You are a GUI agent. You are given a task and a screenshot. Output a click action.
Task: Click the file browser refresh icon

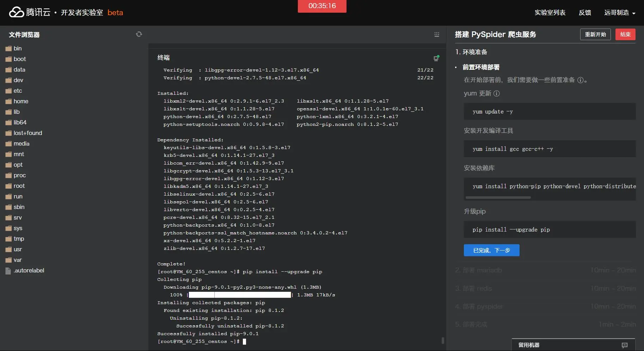point(139,34)
